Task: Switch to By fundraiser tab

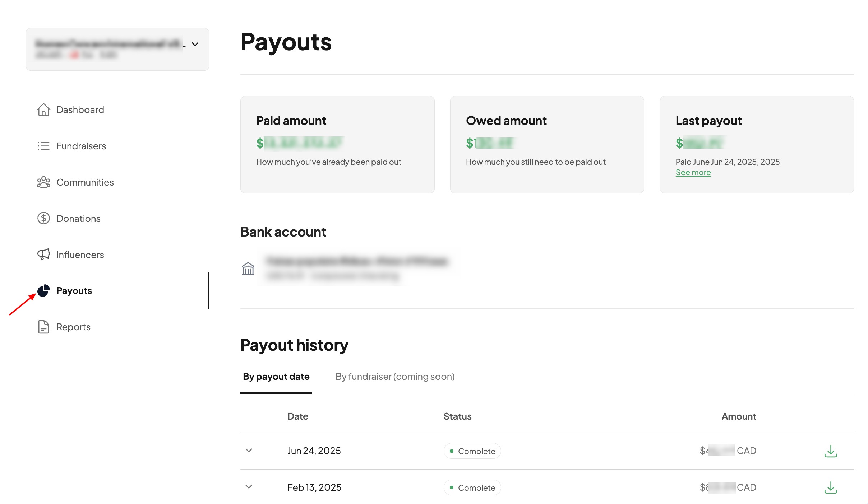Action: [395, 377]
